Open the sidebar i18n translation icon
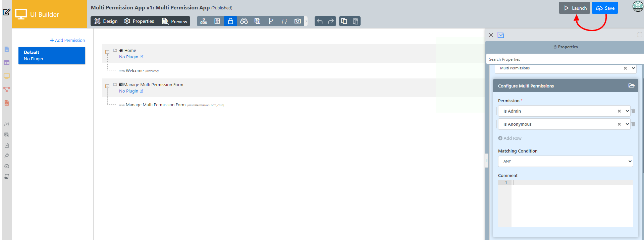Viewport: 644px width, 240px height. click(7, 135)
